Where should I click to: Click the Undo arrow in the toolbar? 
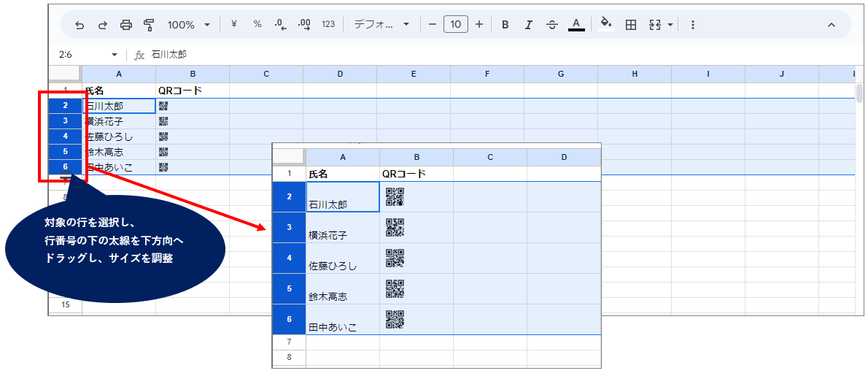(80, 24)
